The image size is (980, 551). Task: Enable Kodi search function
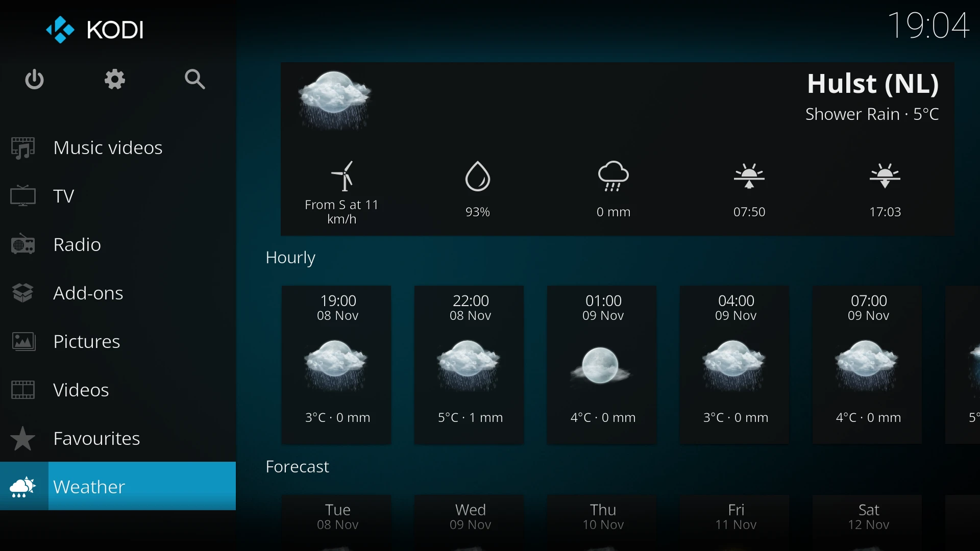point(195,80)
